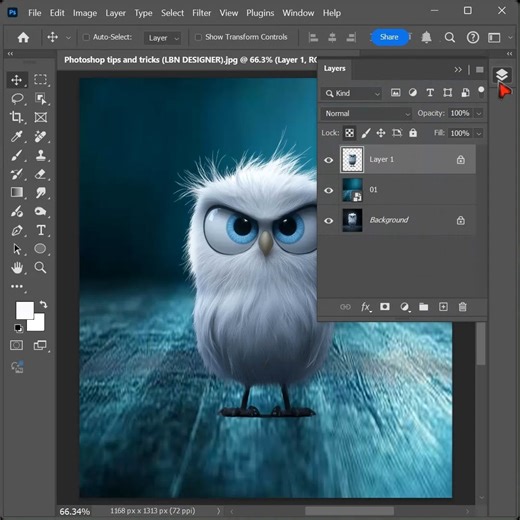Select the Object Selection tool
This screenshot has height=520, width=520.
(40, 99)
